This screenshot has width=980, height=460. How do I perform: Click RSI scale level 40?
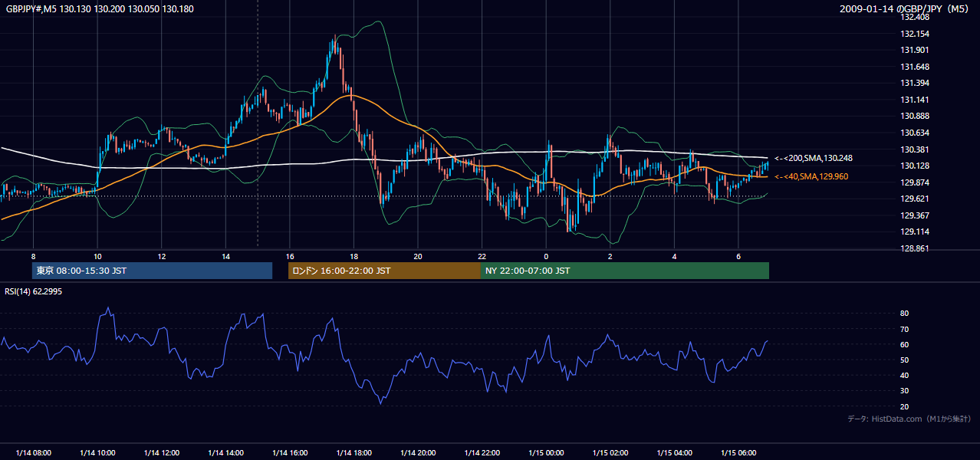coord(905,375)
